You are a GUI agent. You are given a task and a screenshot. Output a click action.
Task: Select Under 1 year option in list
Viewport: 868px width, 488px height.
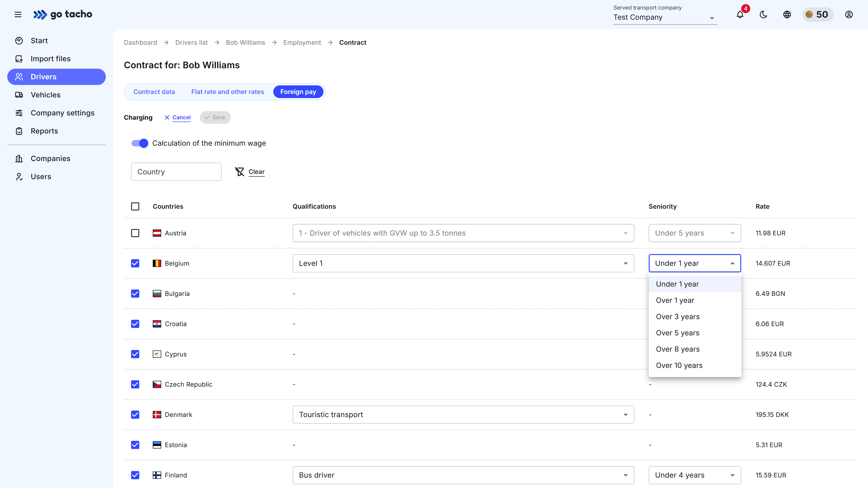pyautogui.click(x=695, y=284)
